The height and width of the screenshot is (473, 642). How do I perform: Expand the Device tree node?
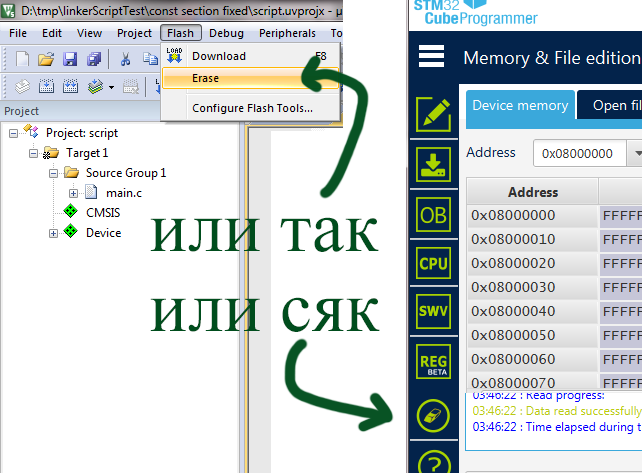(53, 233)
